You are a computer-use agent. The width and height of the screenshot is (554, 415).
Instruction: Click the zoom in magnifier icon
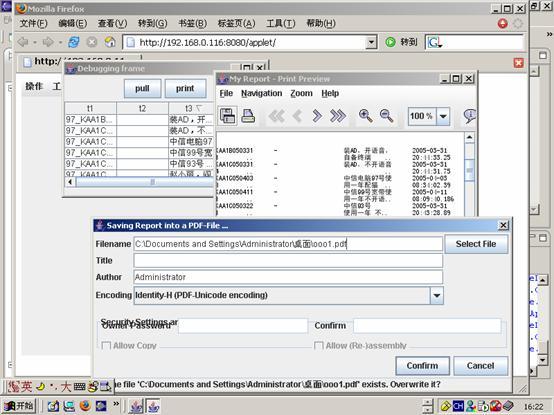pos(365,115)
